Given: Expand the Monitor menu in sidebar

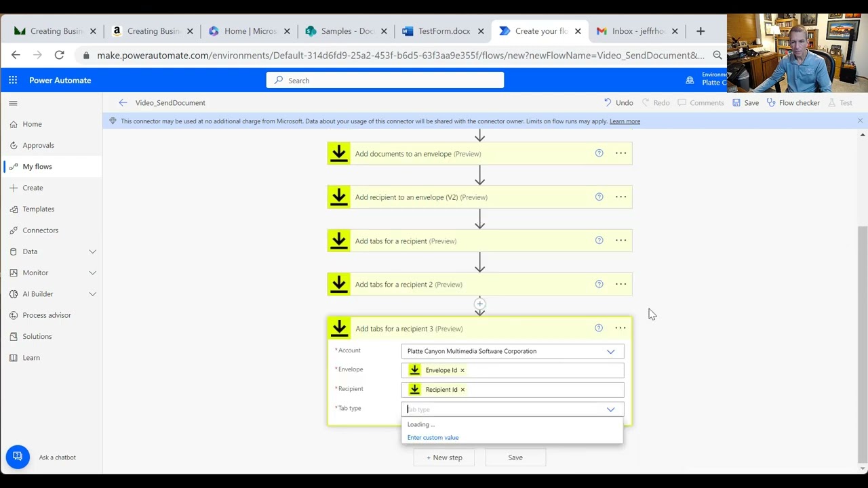Looking at the screenshot, I should point(92,272).
